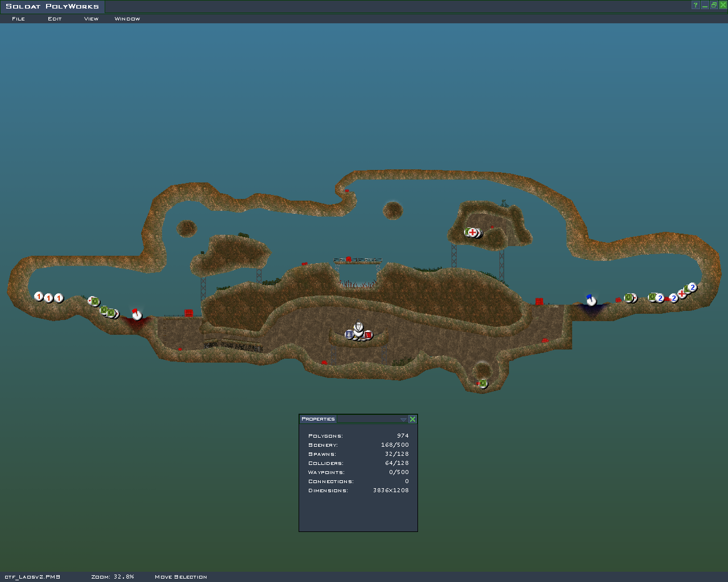Select the blue team flag spawn

[x=591, y=300]
